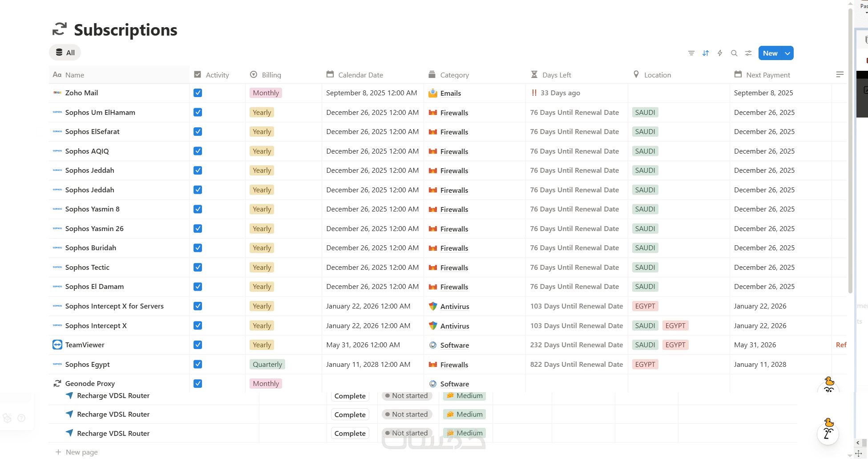The width and height of the screenshot is (868, 459).
Task: Open the filter options icon
Action: (691, 53)
